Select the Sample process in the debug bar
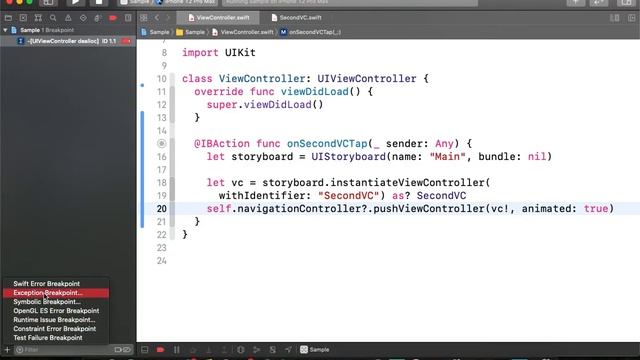Viewport: 640px width, 360px height. point(315,350)
